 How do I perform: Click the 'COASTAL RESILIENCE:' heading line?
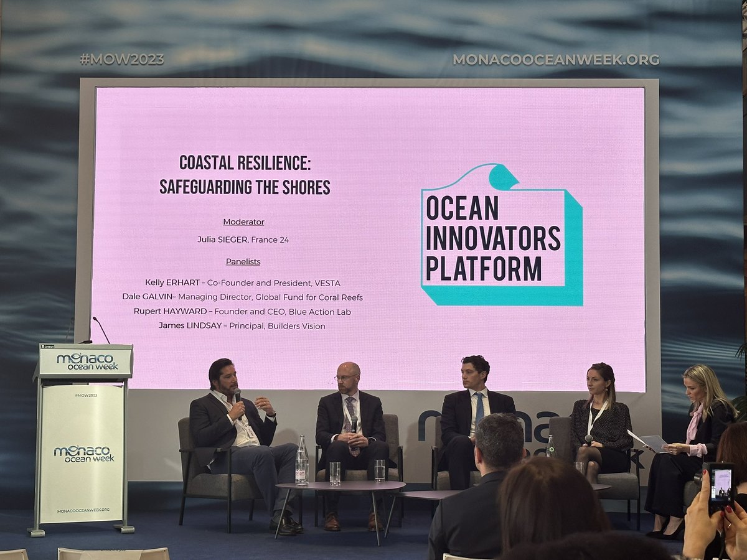click(x=245, y=162)
